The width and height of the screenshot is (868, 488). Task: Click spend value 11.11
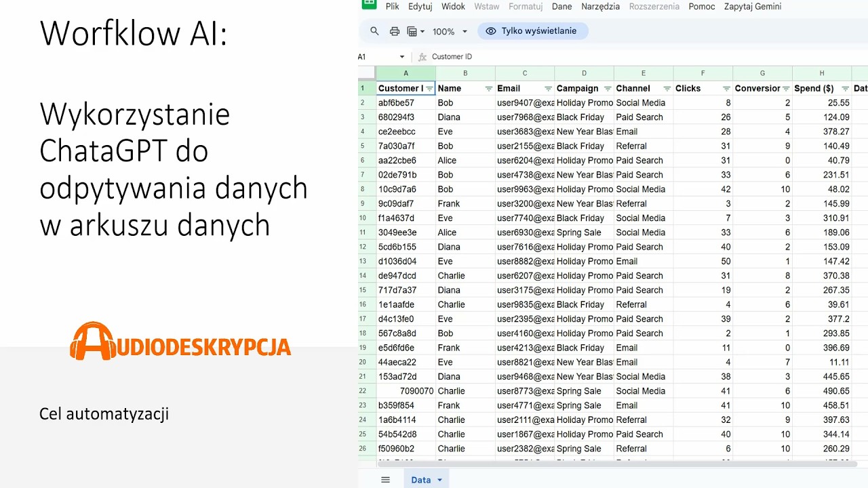[822, 362]
